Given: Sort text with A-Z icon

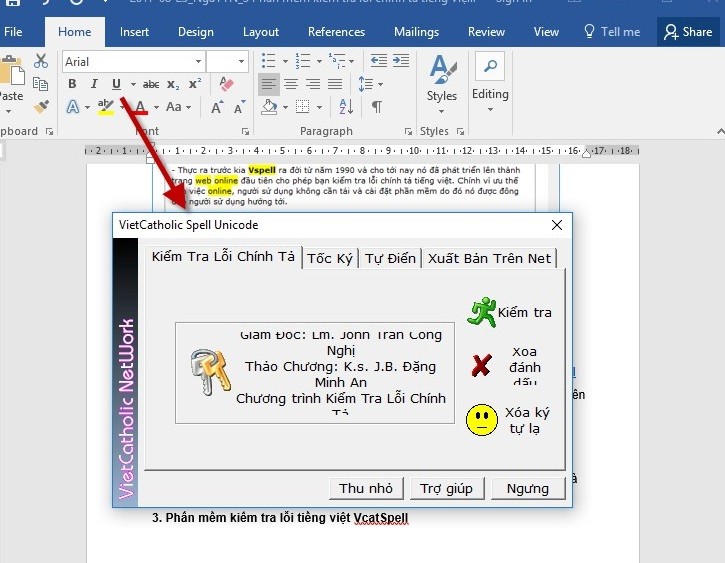Looking at the screenshot, I should [346, 107].
